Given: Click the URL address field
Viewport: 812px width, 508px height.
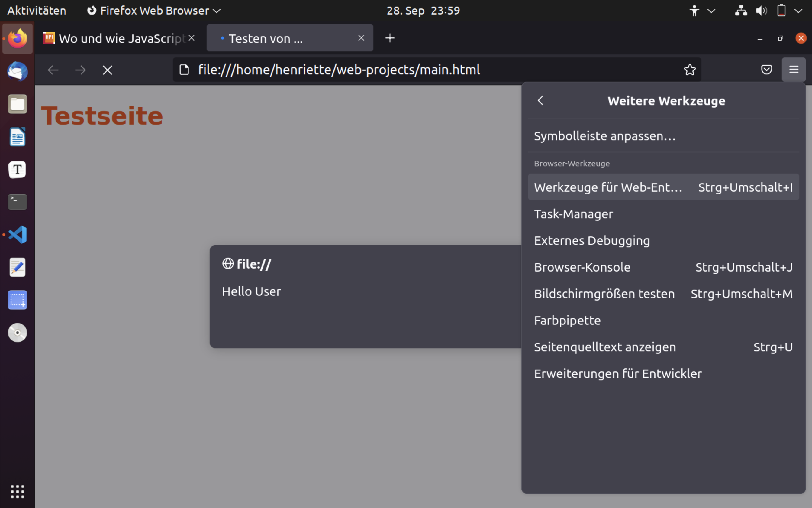Looking at the screenshot, I should [x=436, y=70].
